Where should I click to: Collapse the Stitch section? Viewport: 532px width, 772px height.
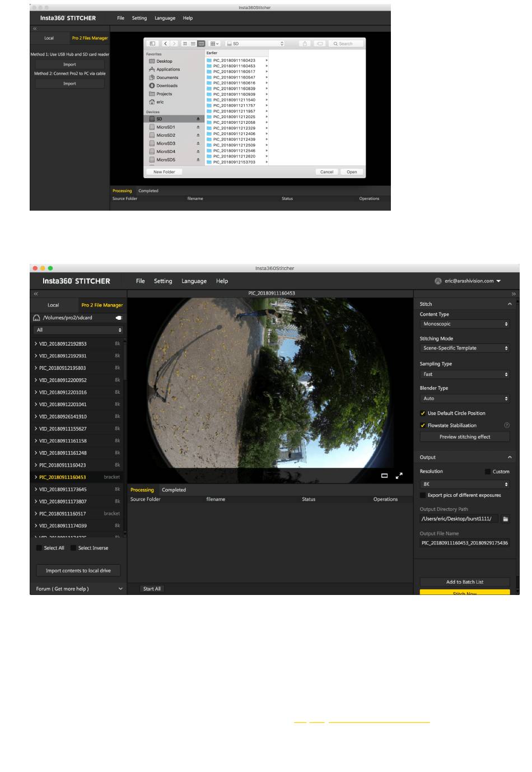coord(510,304)
